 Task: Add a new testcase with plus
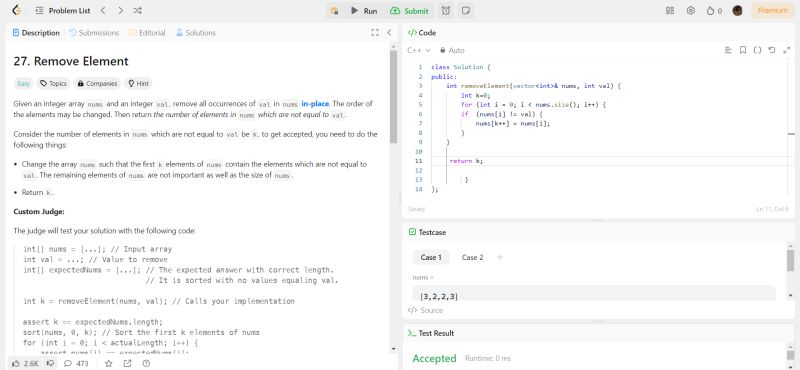coord(500,257)
